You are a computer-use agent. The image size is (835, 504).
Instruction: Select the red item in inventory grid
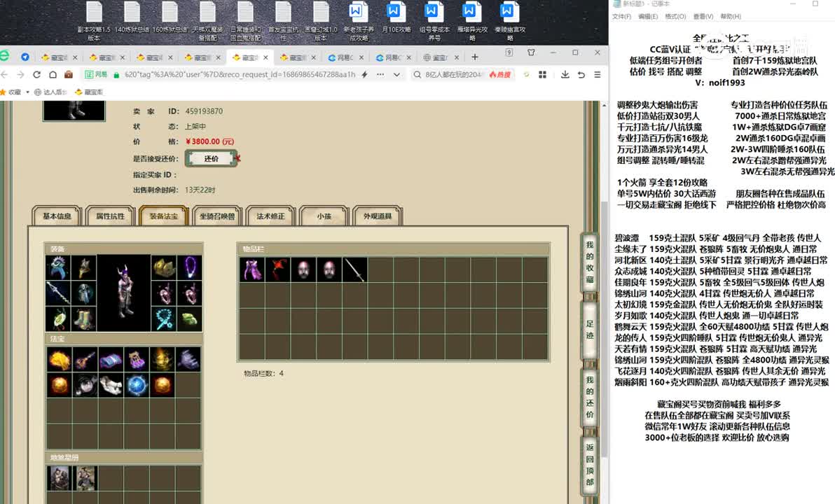(277, 269)
